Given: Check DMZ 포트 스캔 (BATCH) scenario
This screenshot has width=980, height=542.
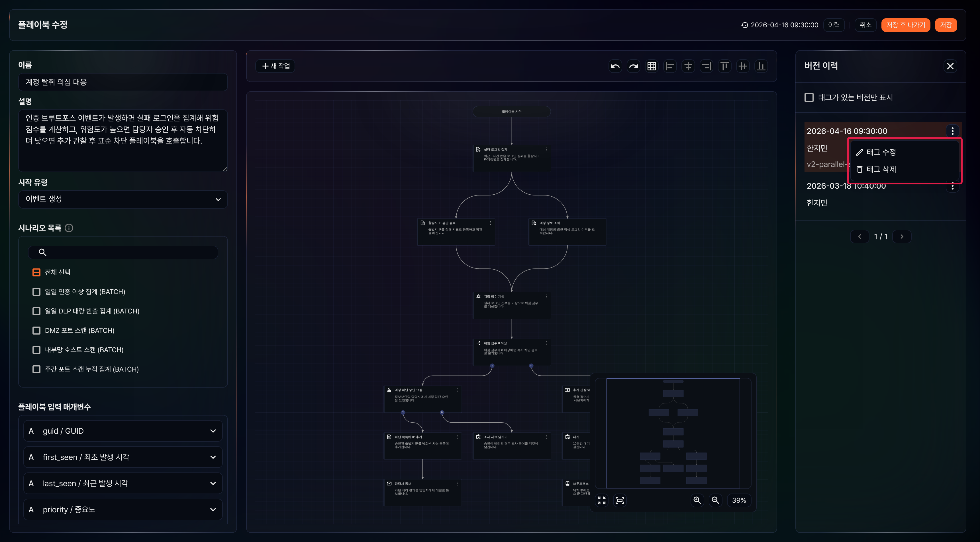Looking at the screenshot, I should click(x=36, y=330).
